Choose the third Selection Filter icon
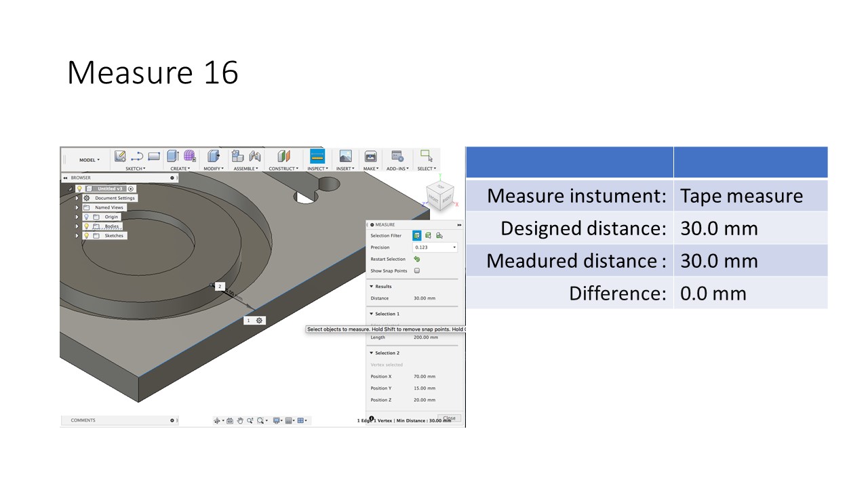868x488 pixels. coord(439,235)
